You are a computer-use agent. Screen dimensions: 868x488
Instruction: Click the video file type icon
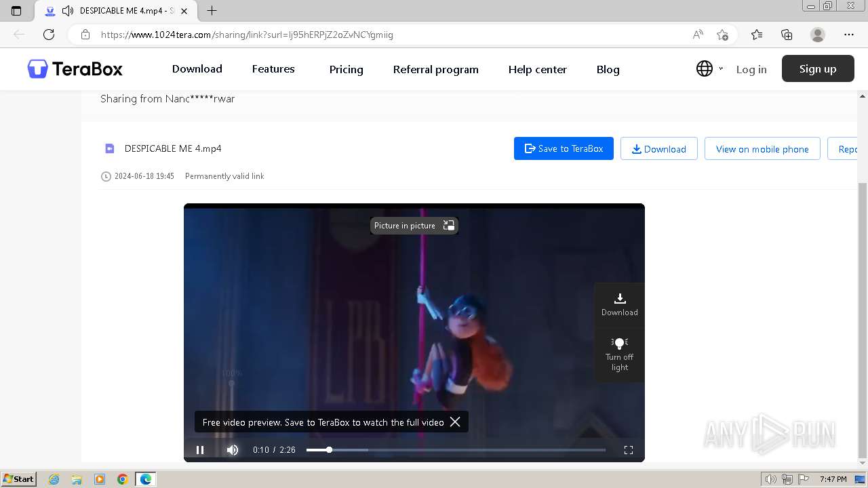110,148
